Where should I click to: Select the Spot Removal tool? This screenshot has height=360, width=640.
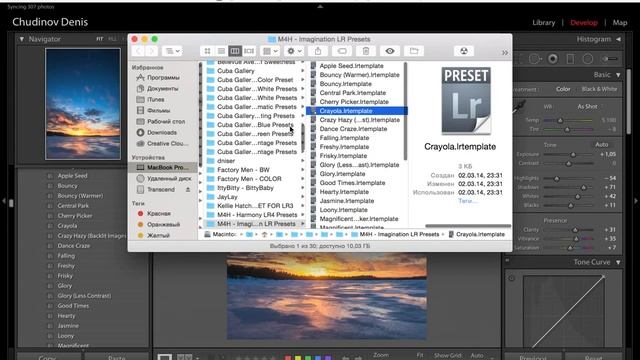point(535,59)
